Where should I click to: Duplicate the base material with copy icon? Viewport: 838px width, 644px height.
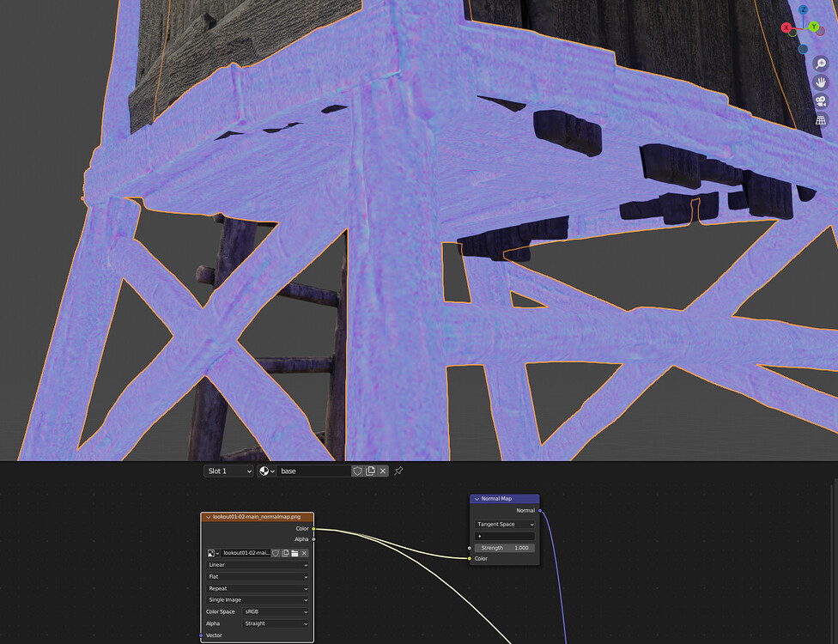click(370, 471)
